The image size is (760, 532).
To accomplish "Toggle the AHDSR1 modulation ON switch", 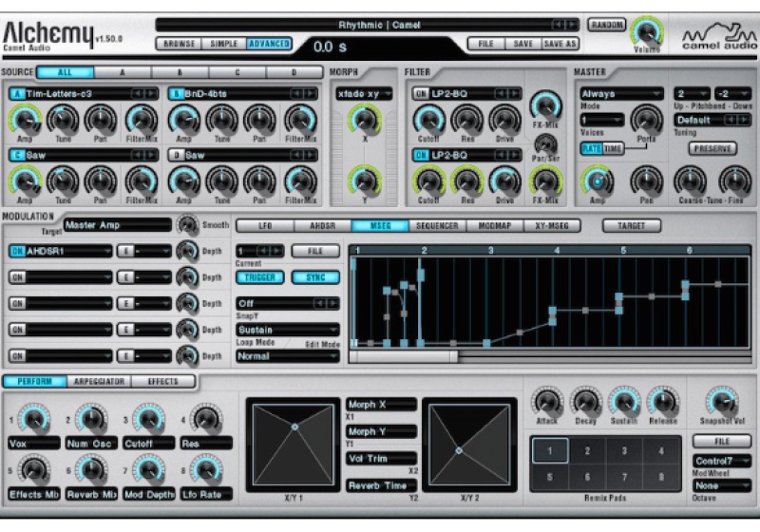I will pos(17,251).
